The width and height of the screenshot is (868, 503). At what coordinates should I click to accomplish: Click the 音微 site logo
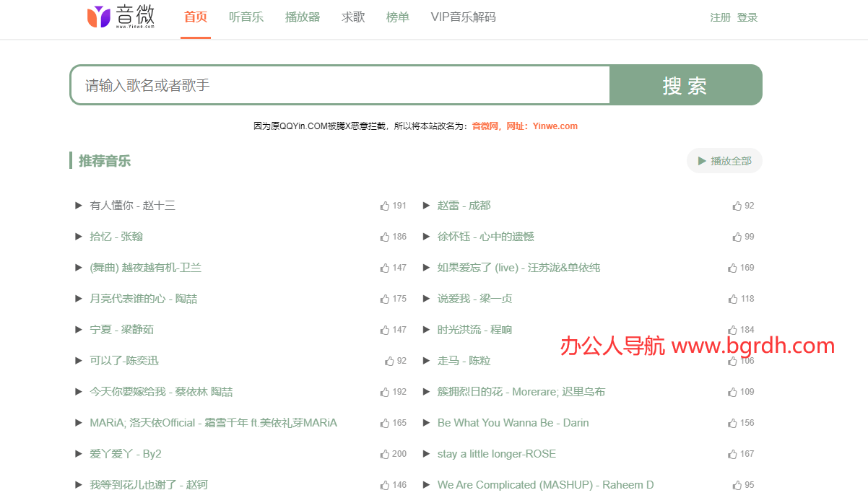(121, 17)
